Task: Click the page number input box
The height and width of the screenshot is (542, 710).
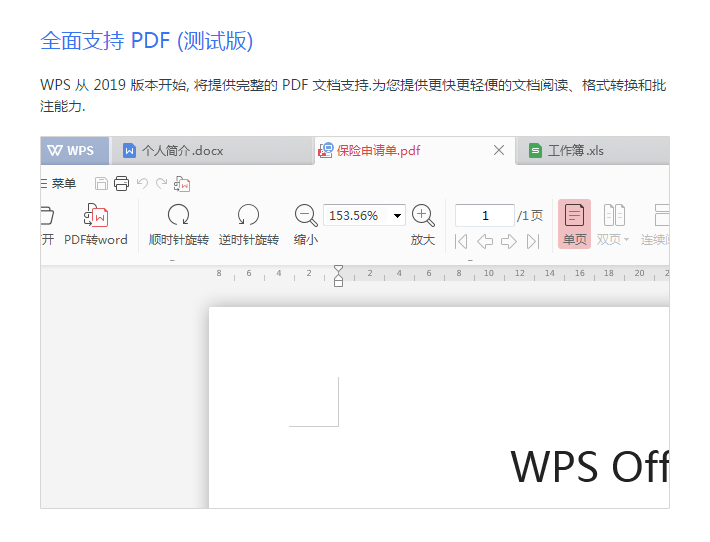Action: 485,216
